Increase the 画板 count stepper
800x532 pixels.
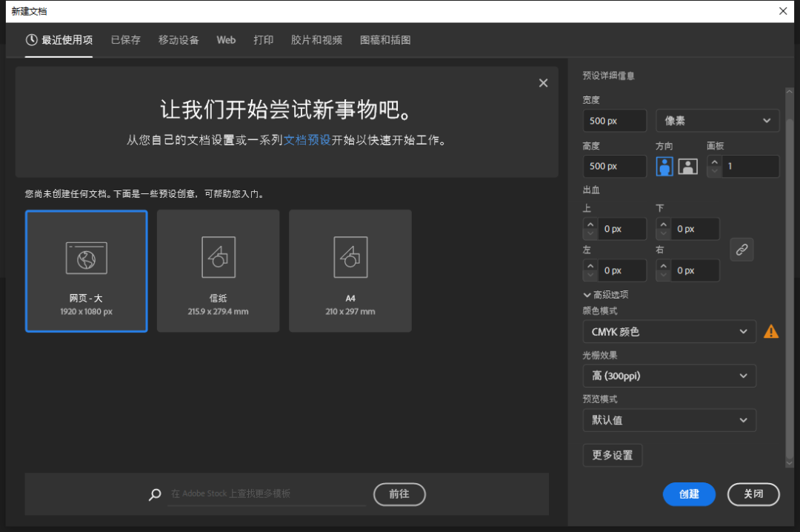[x=714, y=162]
